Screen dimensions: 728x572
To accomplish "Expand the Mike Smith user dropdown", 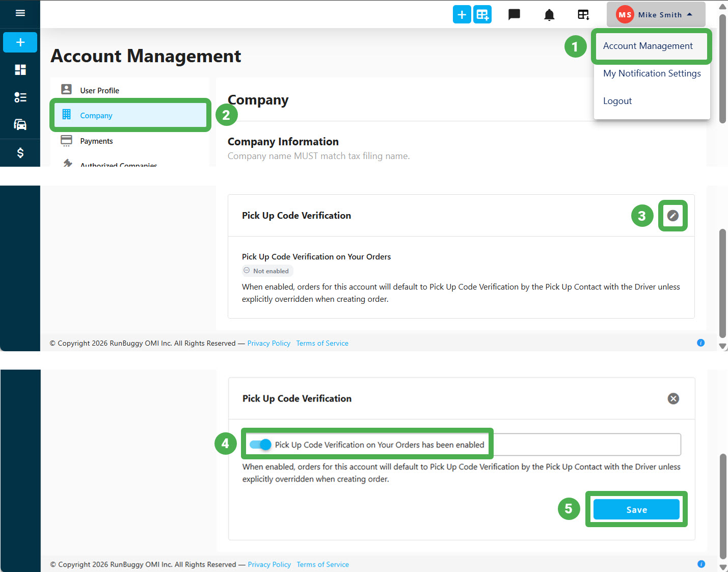I will point(656,14).
